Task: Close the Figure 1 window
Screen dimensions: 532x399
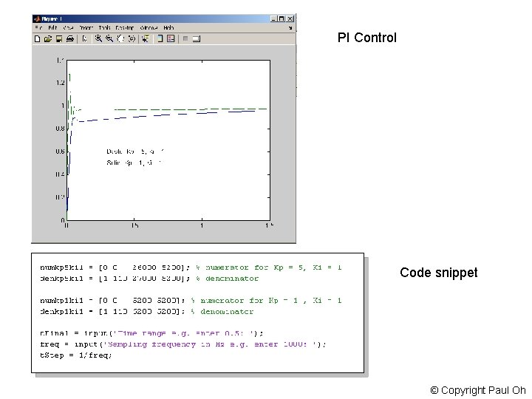Action: pyautogui.click(x=290, y=19)
